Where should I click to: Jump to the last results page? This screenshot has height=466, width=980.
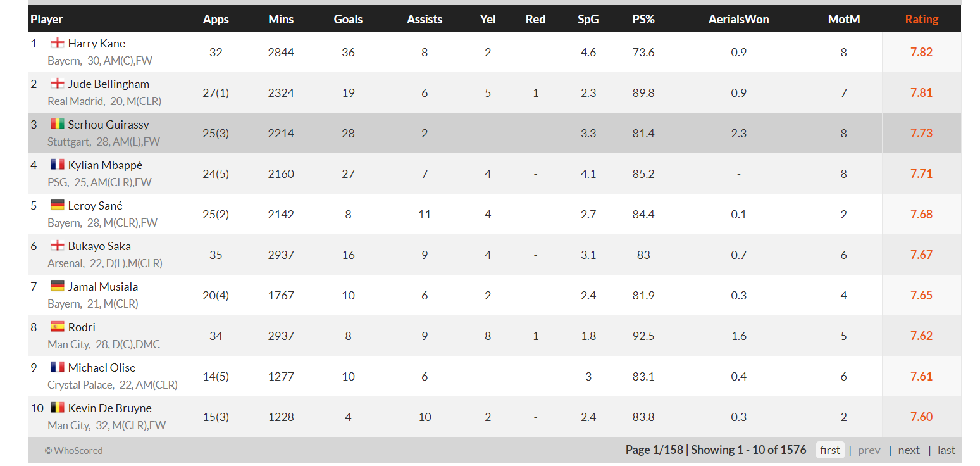pyautogui.click(x=946, y=450)
